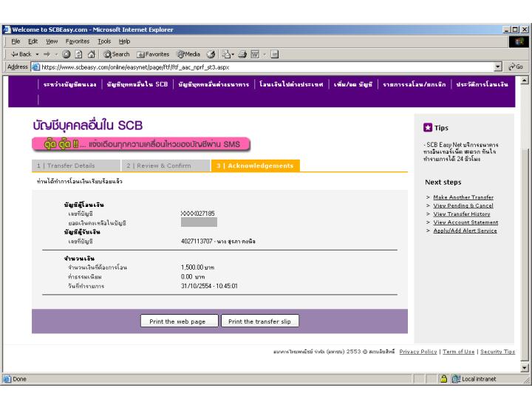Open the Favorites toolbar button

pos(153,54)
